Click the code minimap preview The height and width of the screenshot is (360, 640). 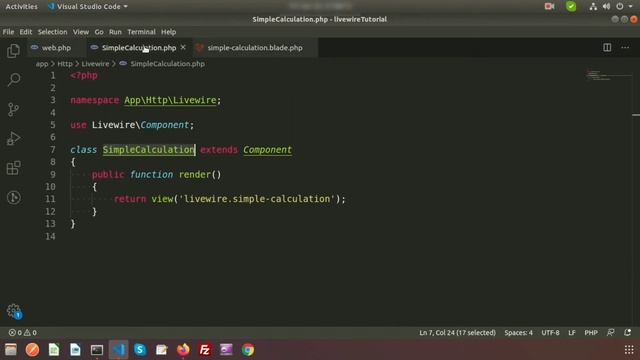pos(608,75)
